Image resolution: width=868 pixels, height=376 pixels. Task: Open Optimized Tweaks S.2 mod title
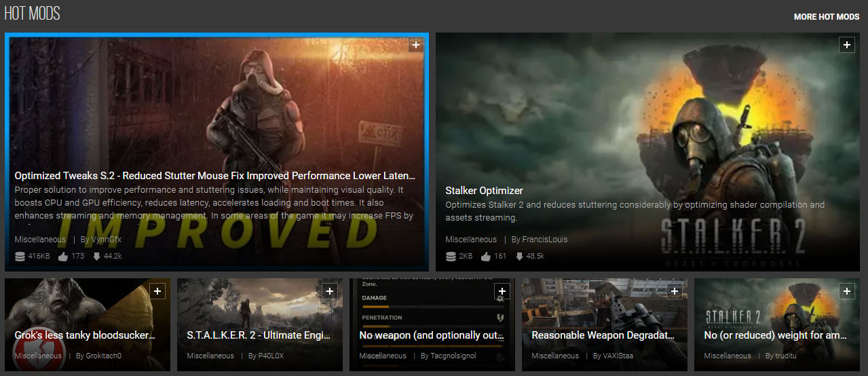(x=214, y=175)
